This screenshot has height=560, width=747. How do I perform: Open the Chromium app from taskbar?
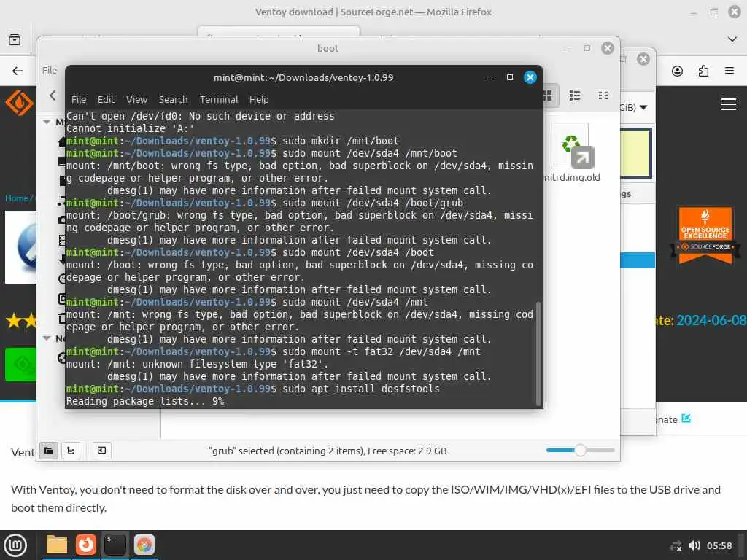(x=144, y=545)
